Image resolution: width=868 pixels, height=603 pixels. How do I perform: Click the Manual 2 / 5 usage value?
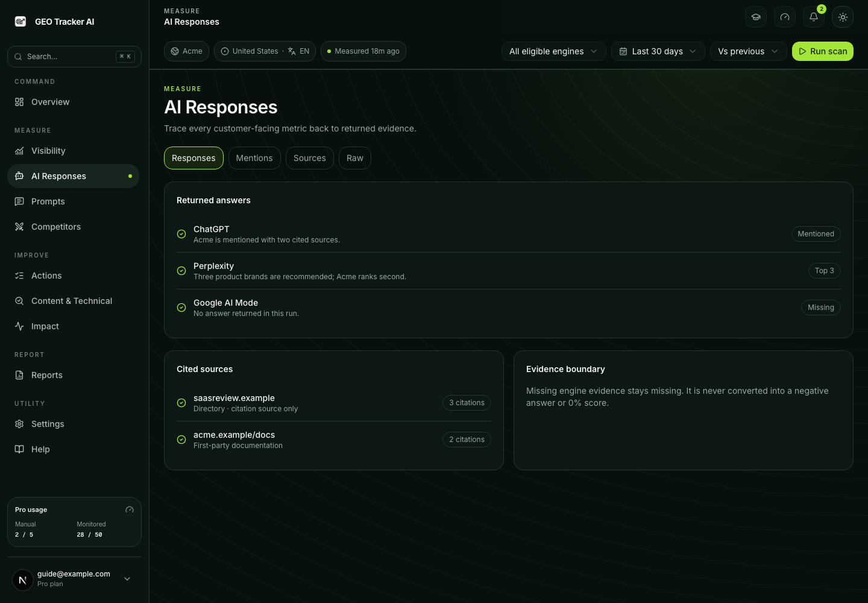coord(24,535)
